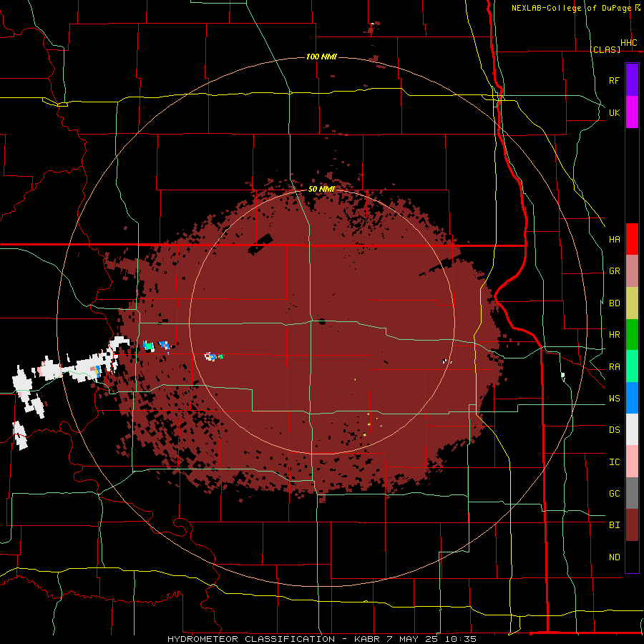Click the 'WS' legend label
The image size is (644, 644).
(614, 399)
